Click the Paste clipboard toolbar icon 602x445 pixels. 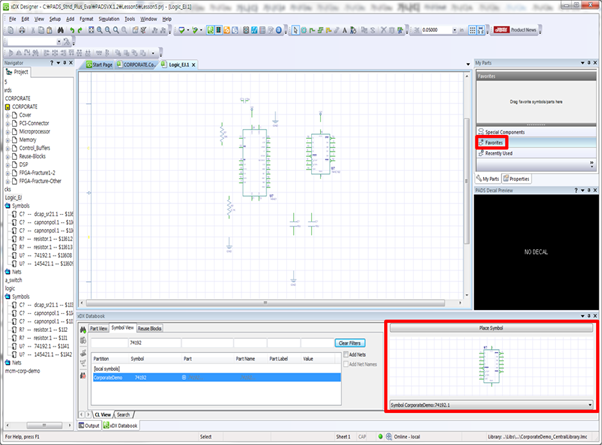(x=50, y=30)
